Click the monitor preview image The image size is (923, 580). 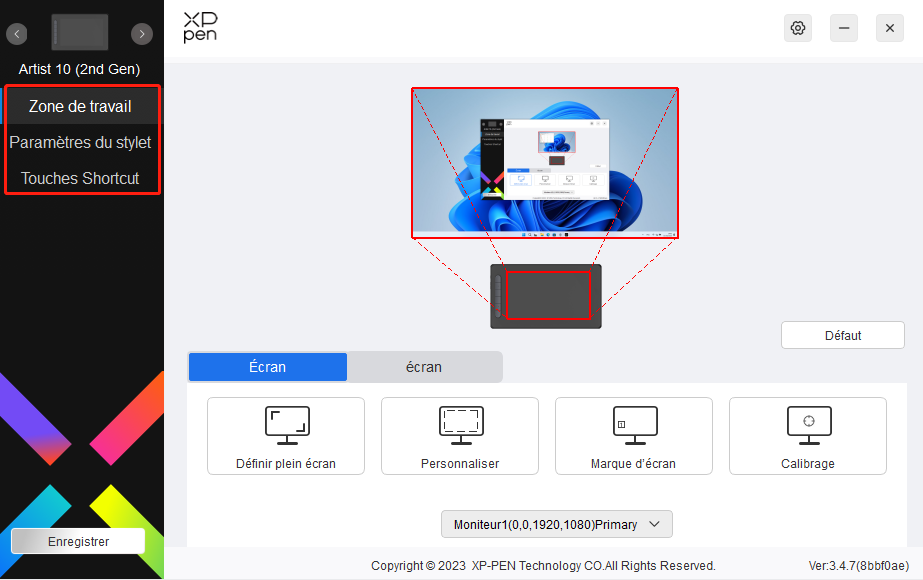[x=545, y=163]
